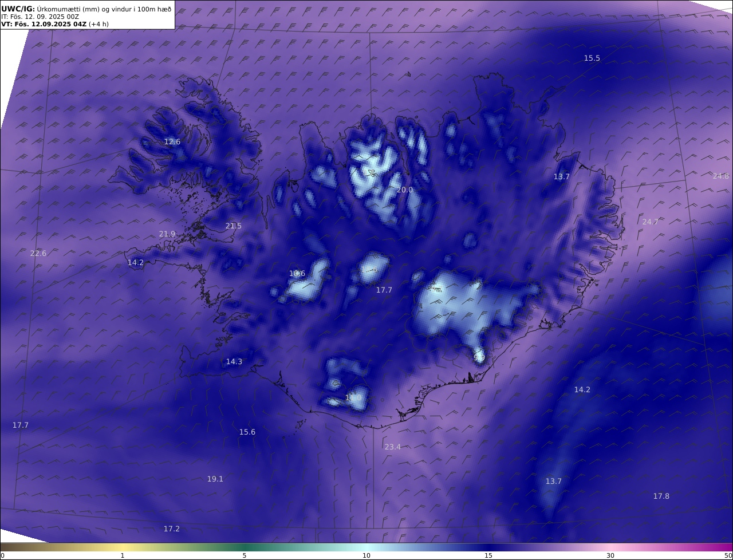
Task: Click the valid time line 'VT: Fös. 12.09.2025 04Z'
Action: coord(44,25)
